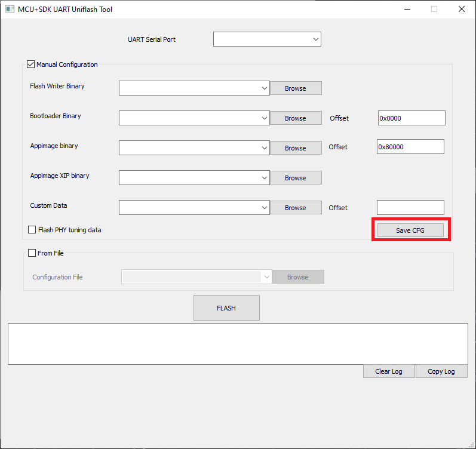Edit the Bootloader Binary offset field

[x=411, y=118]
